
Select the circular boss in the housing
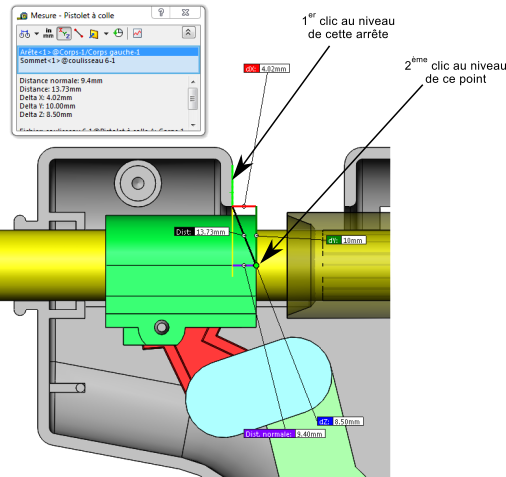click(x=138, y=183)
